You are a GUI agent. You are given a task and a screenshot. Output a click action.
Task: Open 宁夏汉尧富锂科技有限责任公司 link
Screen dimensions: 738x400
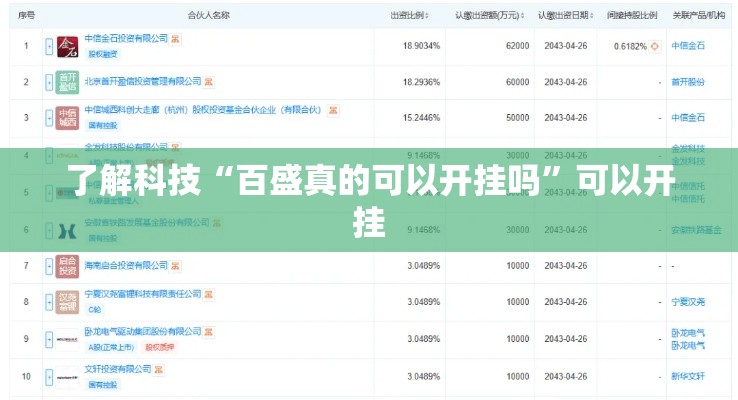(x=143, y=294)
